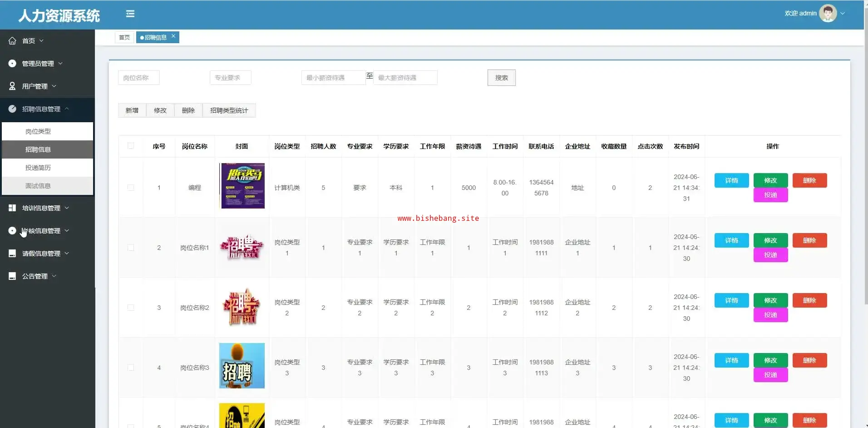868x428 pixels.
Task: Switch to the 首页 tab
Action: click(x=124, y=37)
